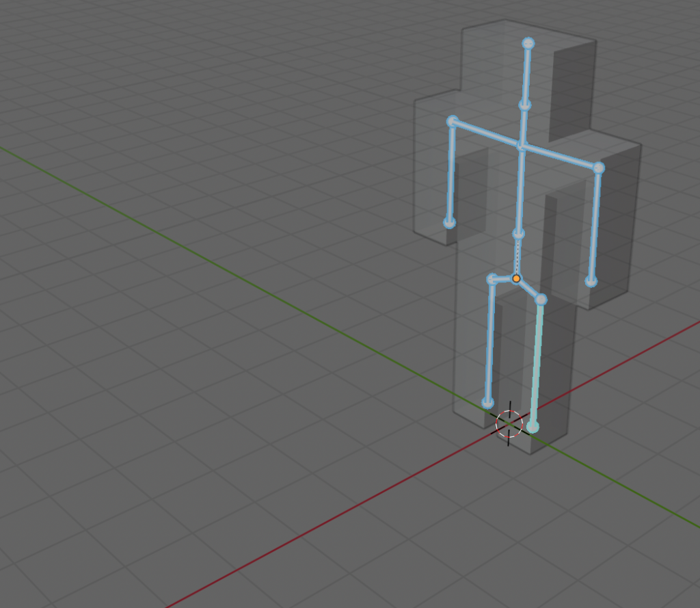Click the left-side shoulder end joint
Screen dimensions: 700x608
(452, 121)
